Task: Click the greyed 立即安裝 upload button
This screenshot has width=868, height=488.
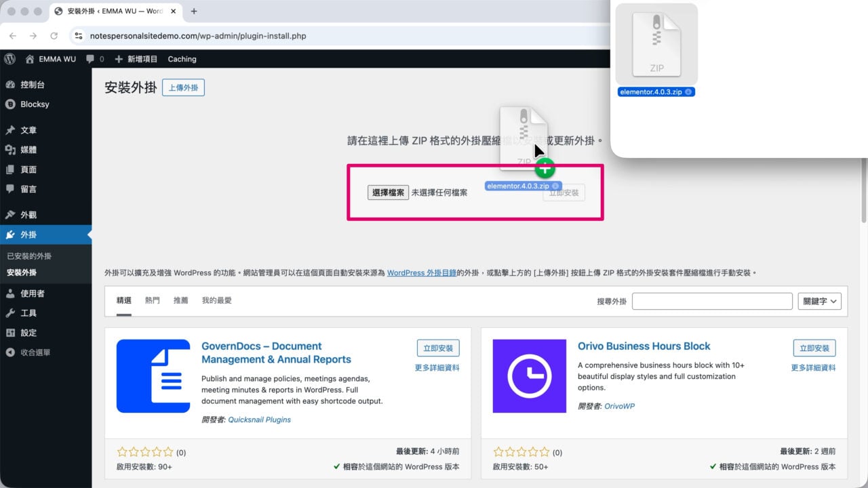Action: pos(564,192)
